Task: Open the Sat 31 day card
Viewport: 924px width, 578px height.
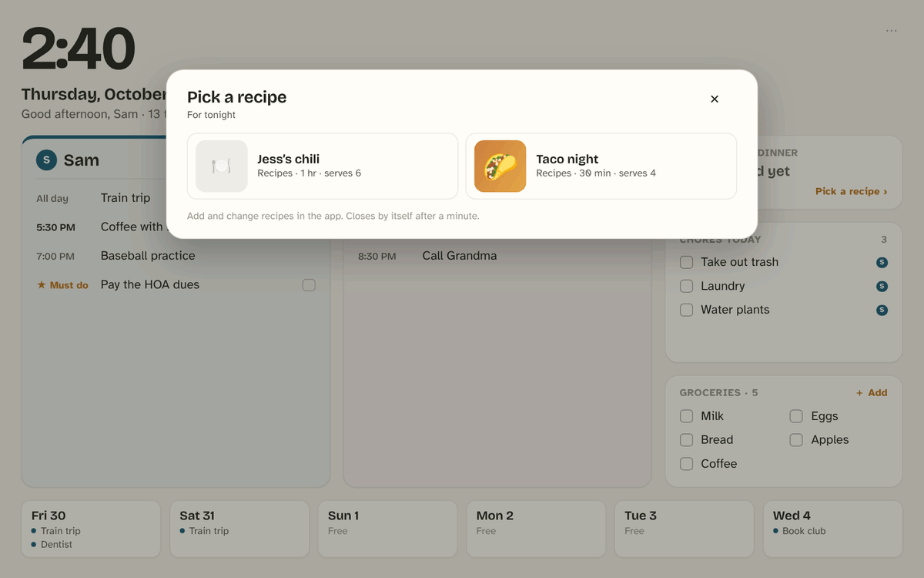Action: pos(239,529)
